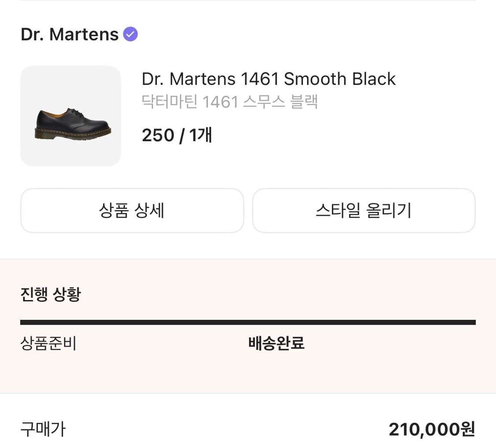Click the verified badge next to Dr. Martens

(x=130, y=33)
